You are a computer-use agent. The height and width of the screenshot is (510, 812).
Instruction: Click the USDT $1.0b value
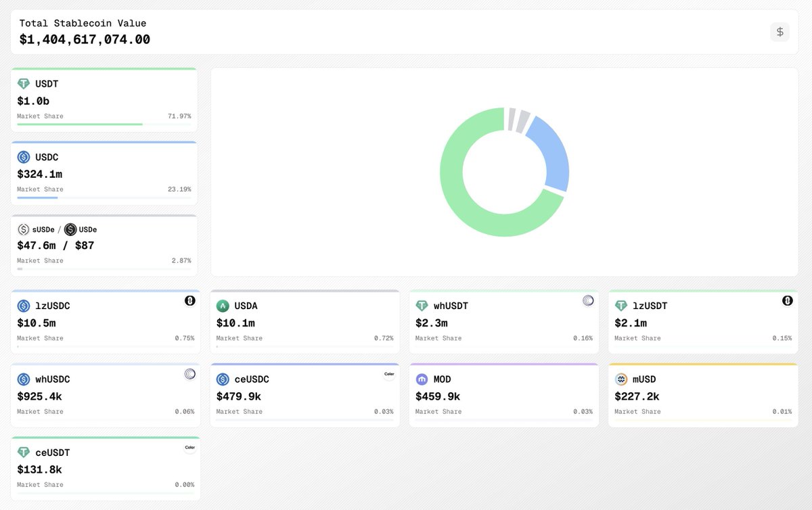pos(34,101)
